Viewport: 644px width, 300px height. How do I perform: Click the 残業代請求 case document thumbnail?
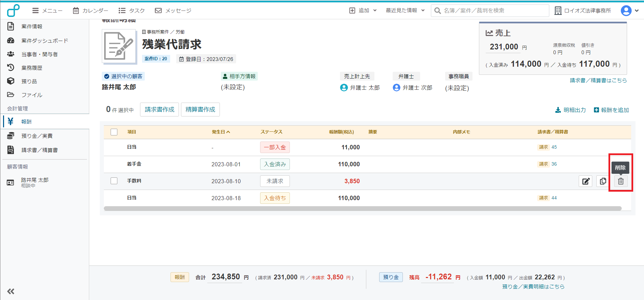tap(119, 46)
